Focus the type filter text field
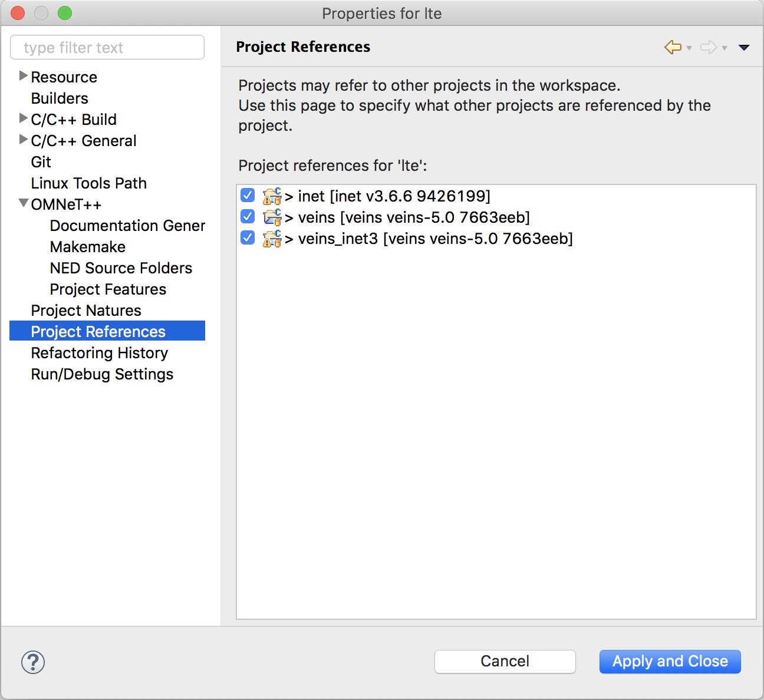764x700 pixels. [x=107, y=48]
